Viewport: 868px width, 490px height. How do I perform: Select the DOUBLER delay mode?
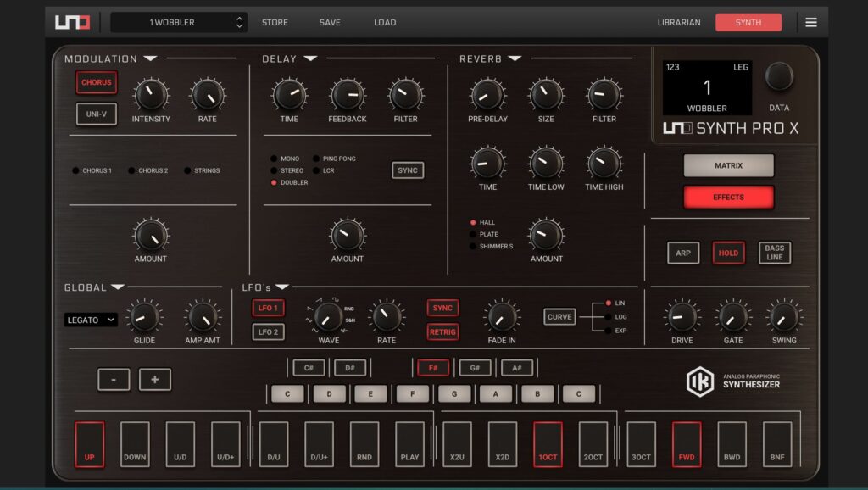click(289, 182)
